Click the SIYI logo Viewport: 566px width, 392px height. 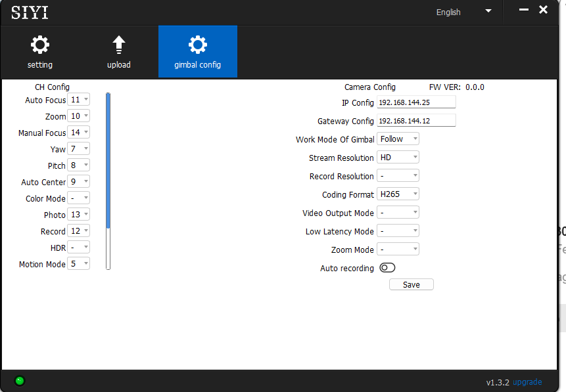(30, 12)
